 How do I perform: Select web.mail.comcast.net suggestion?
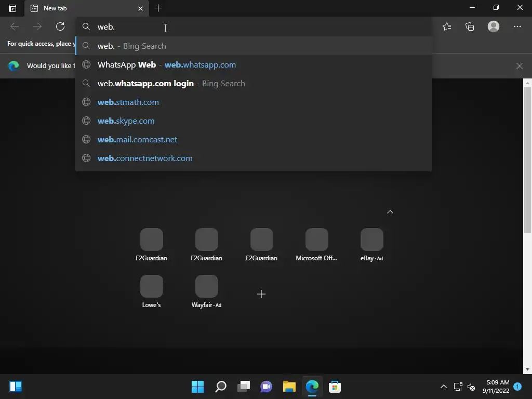click(x=254, y=139)
